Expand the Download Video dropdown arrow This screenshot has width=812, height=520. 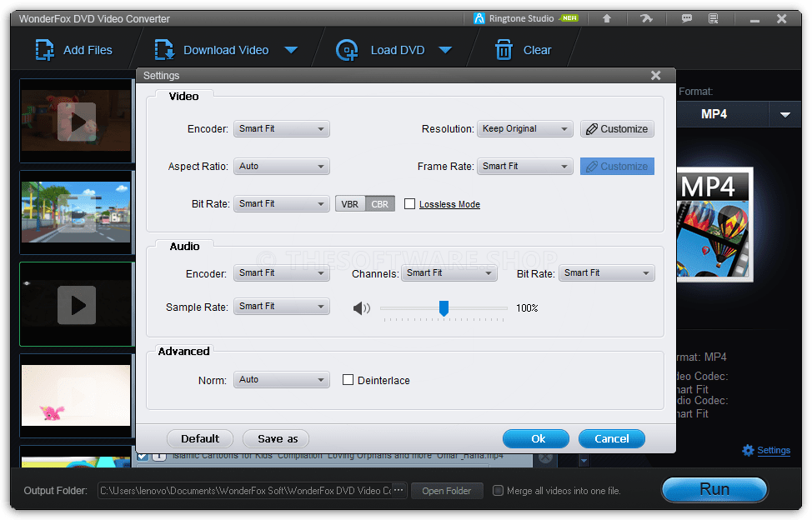tap(291, 50)
